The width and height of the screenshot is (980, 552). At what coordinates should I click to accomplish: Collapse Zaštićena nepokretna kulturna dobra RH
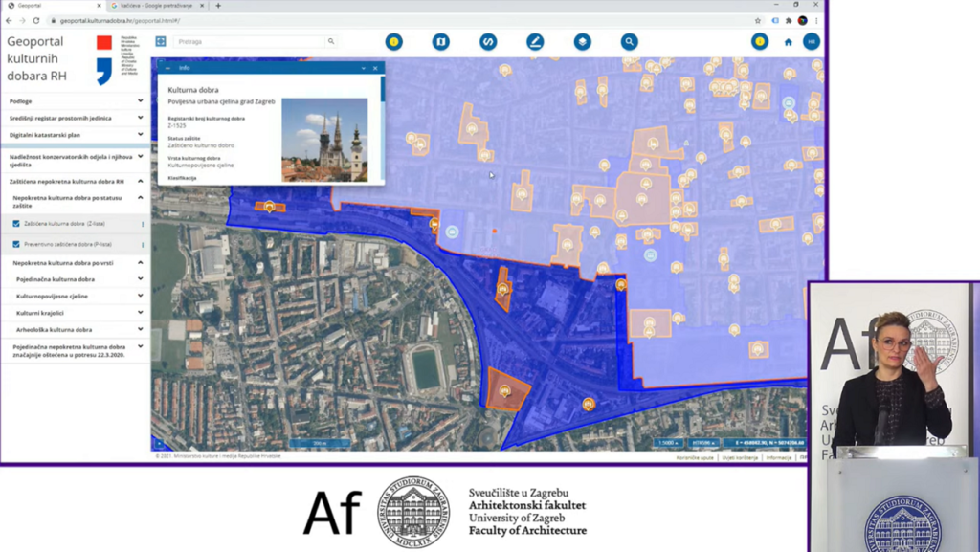(75, 181)
